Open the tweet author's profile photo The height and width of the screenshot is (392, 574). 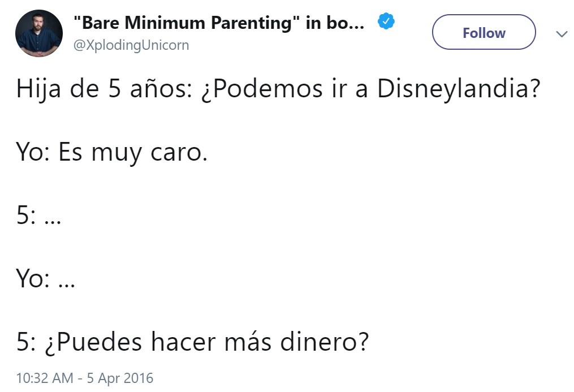click(39, 33)
